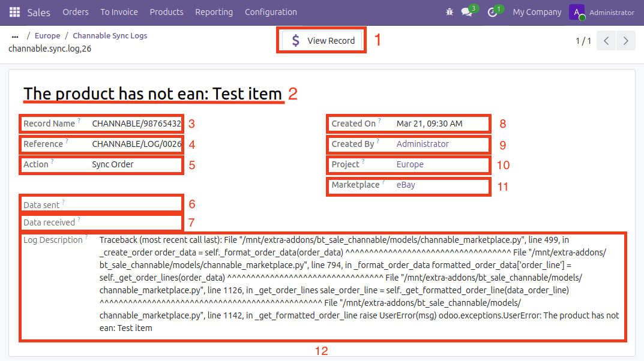Open the activities clock icon
Image resolution: width=644 pixels, height=361 pixels.
(493, 12)
